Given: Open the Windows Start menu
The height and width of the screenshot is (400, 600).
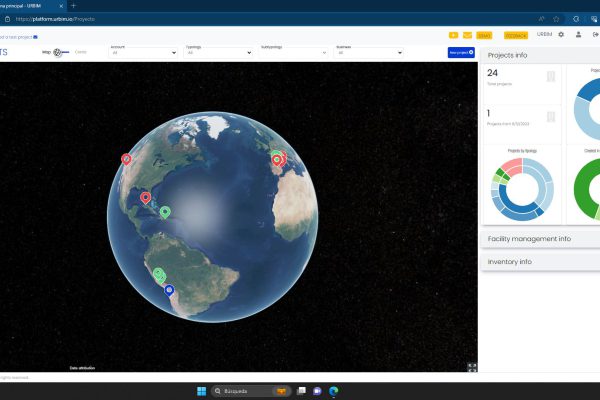Looking at the screenshot, I should pyautogui.click(x=202, y=391).
